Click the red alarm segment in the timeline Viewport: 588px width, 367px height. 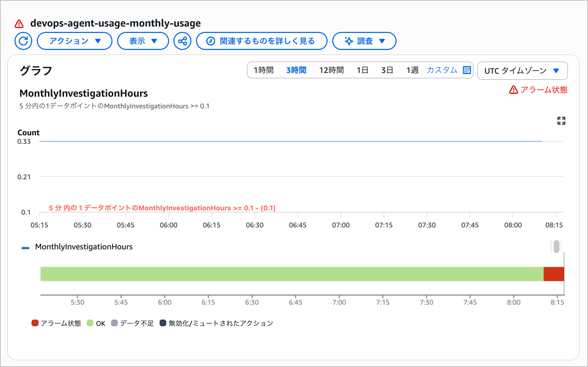tap(554, 274)
